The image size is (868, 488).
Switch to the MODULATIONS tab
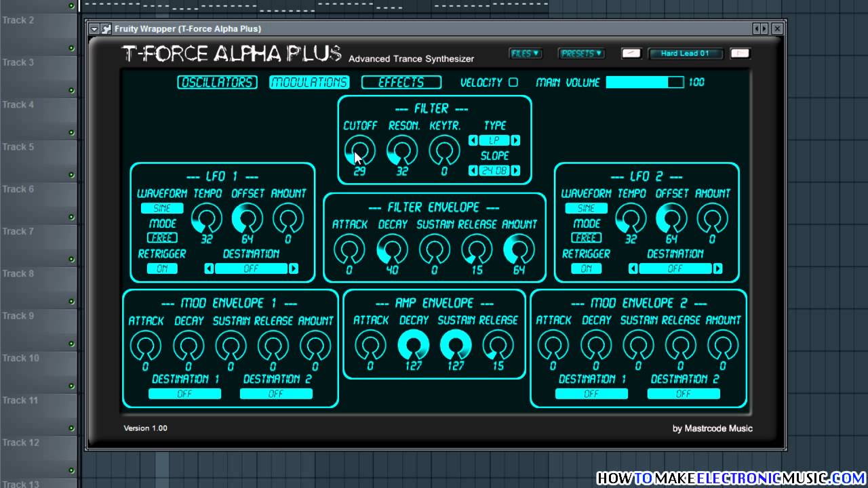pos(309,82)
